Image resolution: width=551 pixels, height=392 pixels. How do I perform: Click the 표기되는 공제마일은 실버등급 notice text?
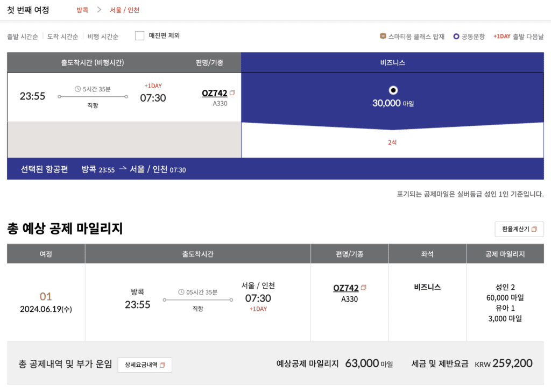tap(470, 194)
